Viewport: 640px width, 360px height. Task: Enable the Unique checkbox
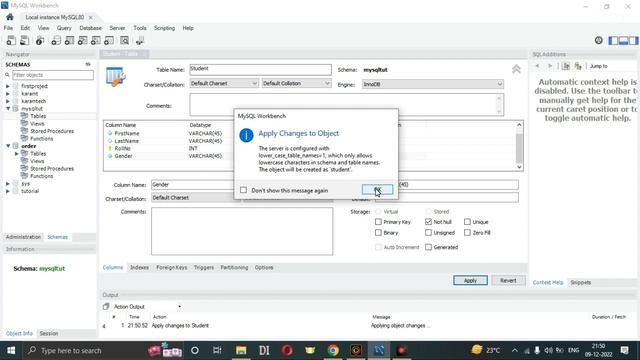pos(467,222)
